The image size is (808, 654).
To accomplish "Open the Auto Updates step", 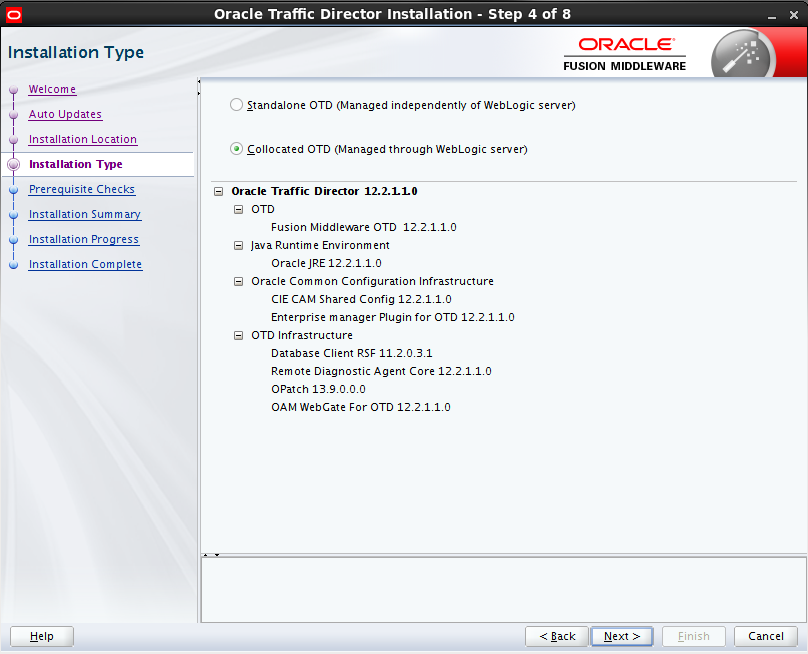I will 65,114.
